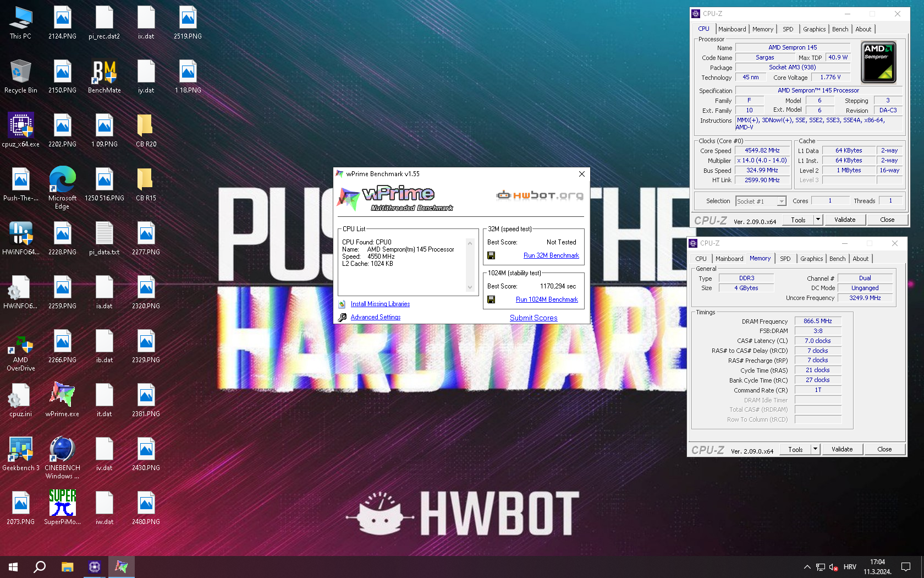Show hidden tray icons chevron

pos(807,566)
